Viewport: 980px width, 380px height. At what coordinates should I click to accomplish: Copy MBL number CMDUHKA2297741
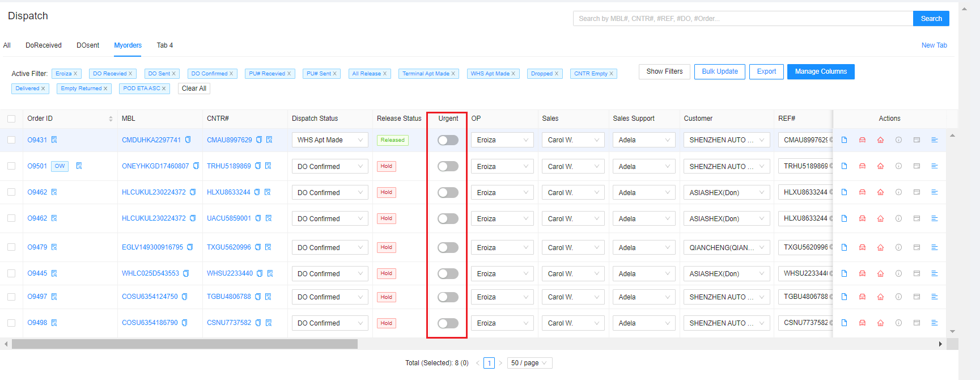(x=188, y=140)
